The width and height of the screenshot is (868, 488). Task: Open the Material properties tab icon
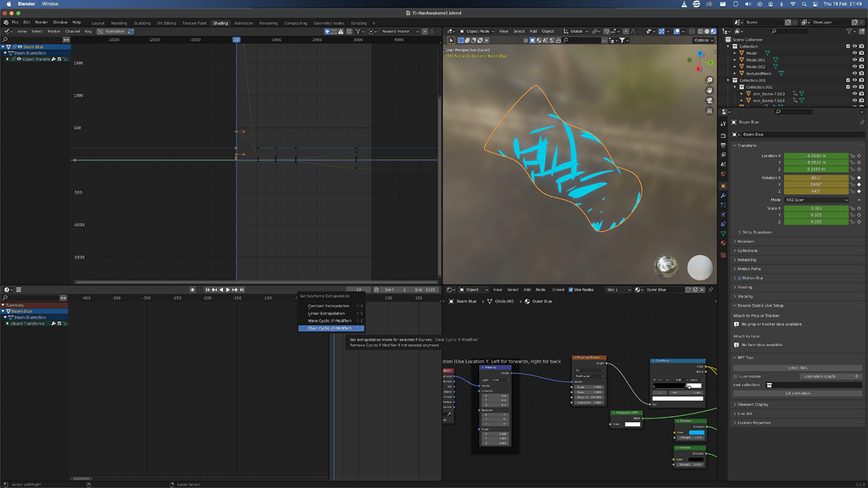723,243
